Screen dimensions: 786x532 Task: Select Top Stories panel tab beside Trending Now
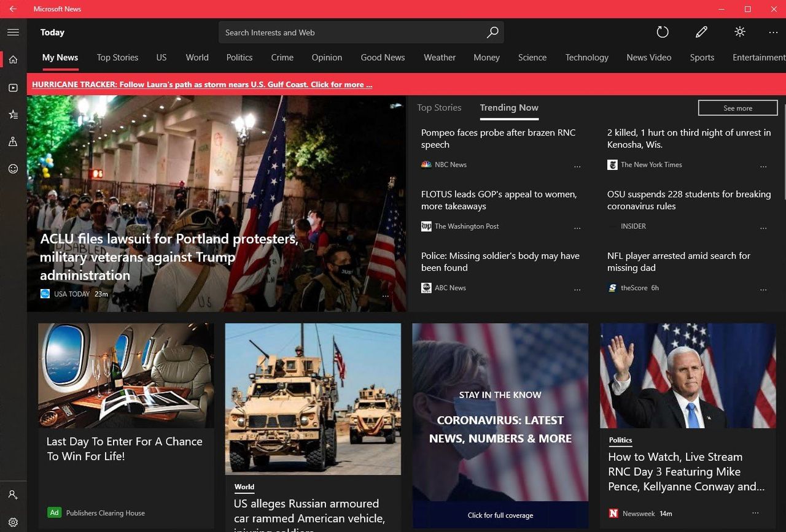[439, 107]
